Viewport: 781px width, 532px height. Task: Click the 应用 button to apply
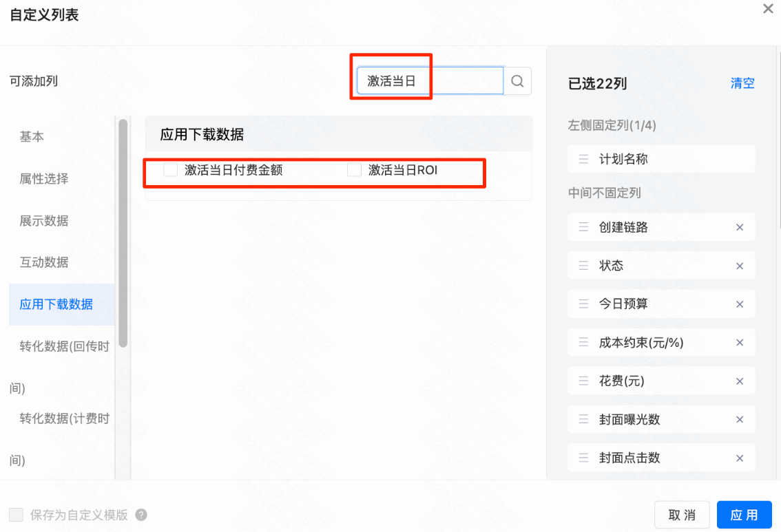pyautogui.click(x=744, y=514)
